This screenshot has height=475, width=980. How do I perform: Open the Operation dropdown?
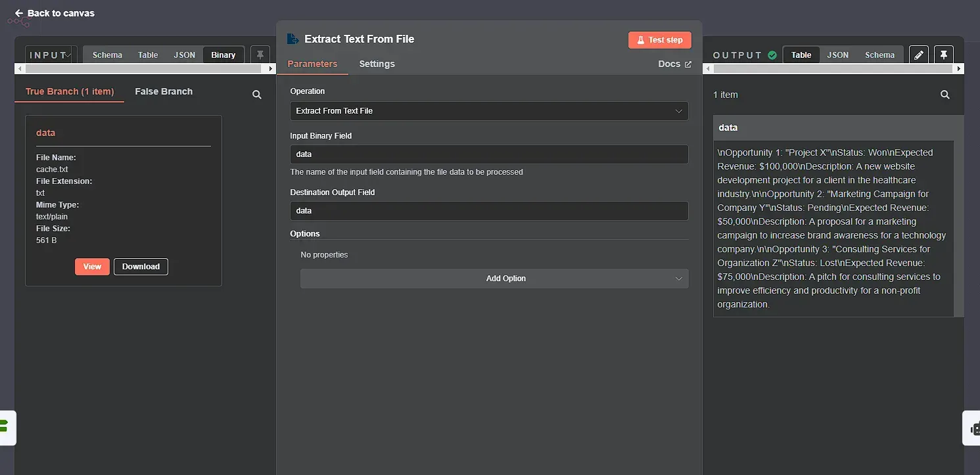(488, 111)
